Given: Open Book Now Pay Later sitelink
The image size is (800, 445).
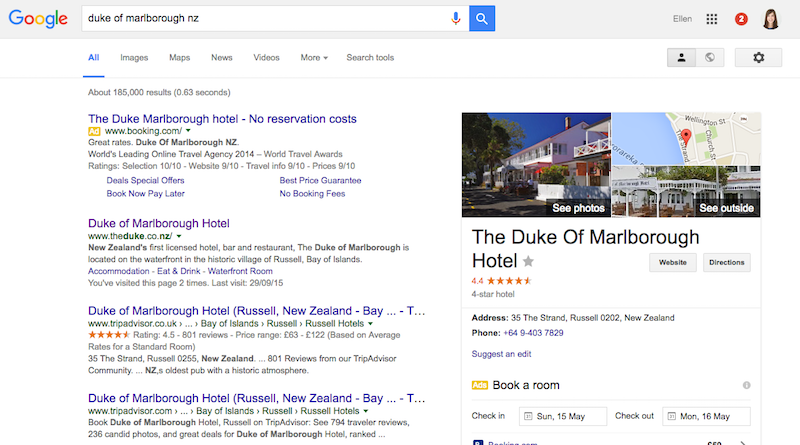Looking at the screenshot, I should coord(145,193).
